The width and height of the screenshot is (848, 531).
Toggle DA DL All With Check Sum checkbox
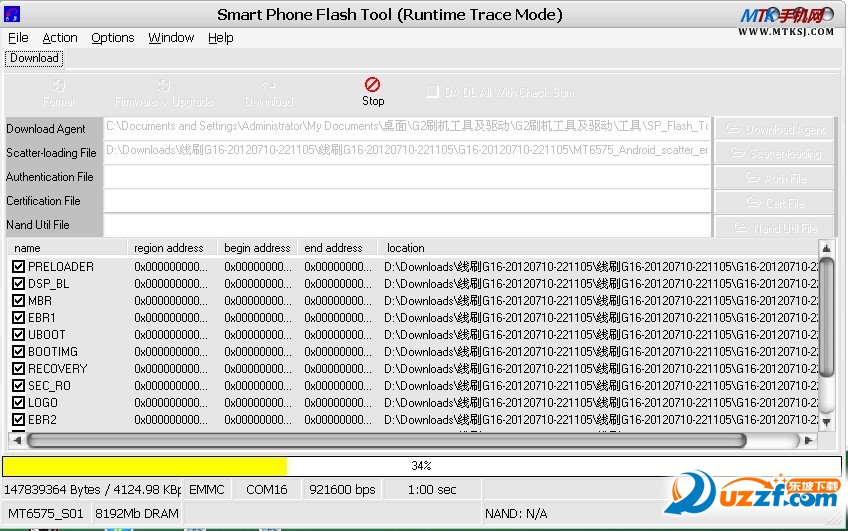[433, 92]
